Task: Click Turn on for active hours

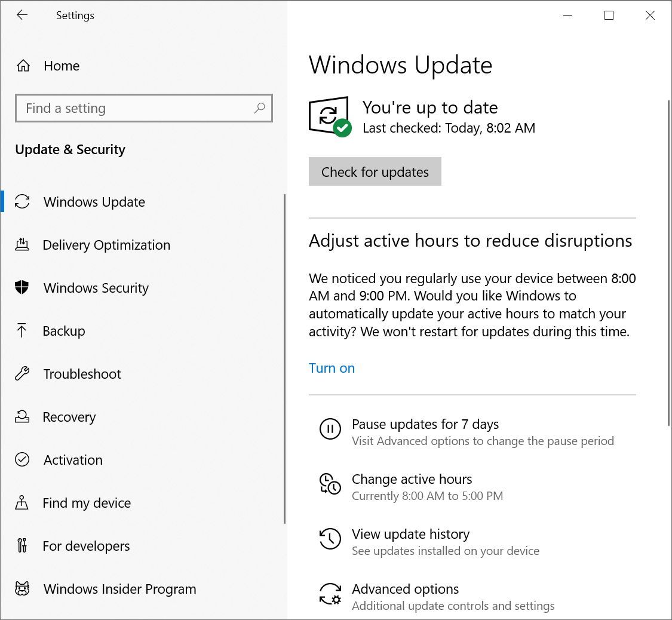Action: [332, 368]
